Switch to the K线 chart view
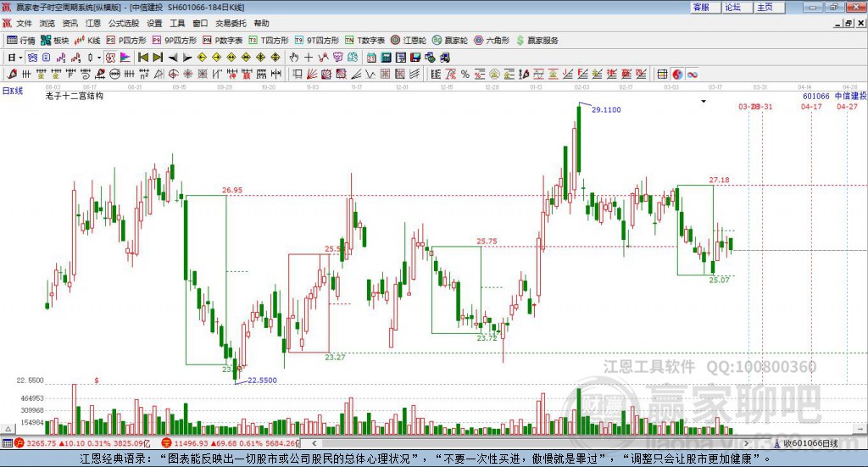868x467 pixels. (87, 41)
